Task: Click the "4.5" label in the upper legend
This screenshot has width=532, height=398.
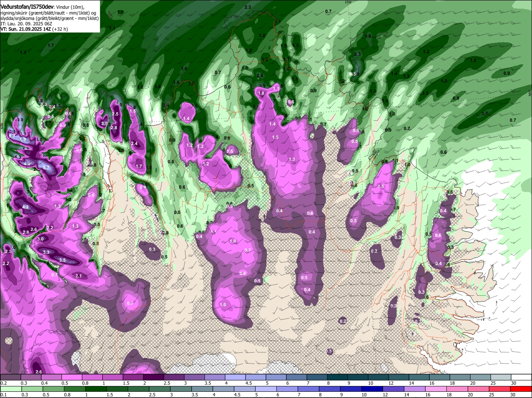Action: point(249,383)
